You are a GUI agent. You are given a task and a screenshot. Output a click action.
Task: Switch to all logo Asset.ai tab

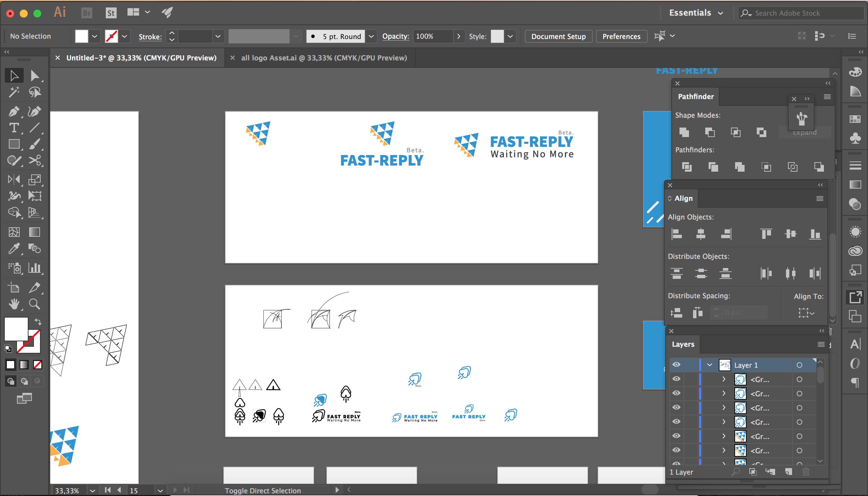click(324, 58)
